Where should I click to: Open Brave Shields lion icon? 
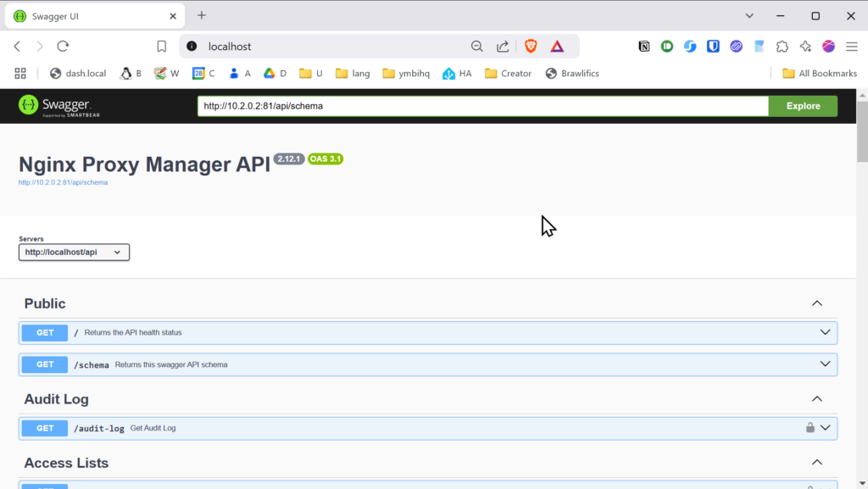click(531, 47)
